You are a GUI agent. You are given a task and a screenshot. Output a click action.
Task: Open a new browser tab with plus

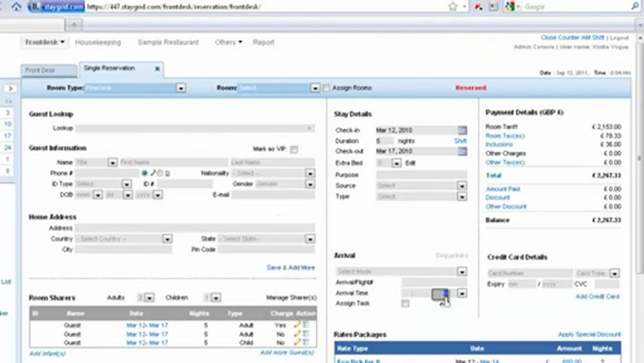click(x=74, y=25)
